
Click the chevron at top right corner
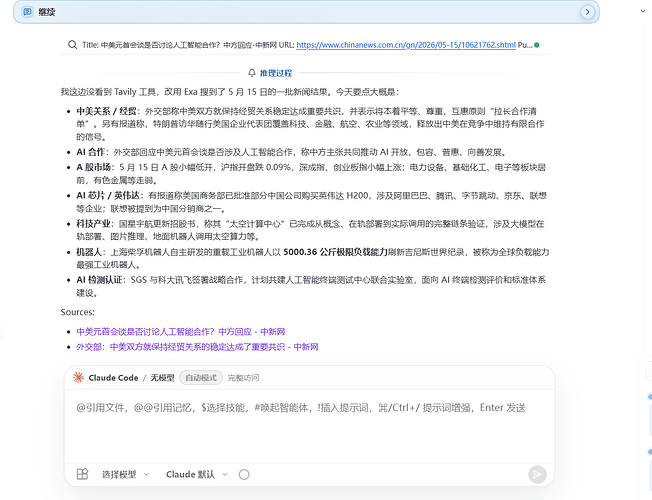643,11
